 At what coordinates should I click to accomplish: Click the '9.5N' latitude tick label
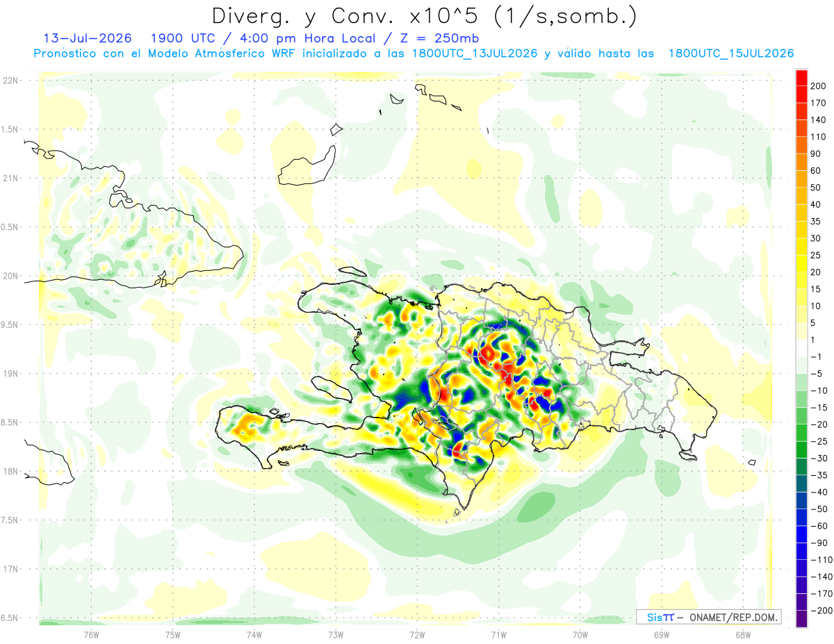[10, 324]
